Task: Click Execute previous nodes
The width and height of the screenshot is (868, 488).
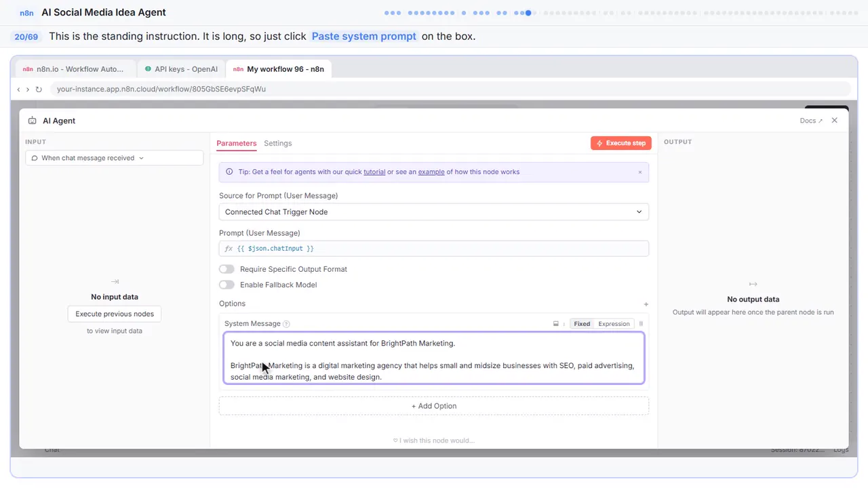Action: click(115, 314)
